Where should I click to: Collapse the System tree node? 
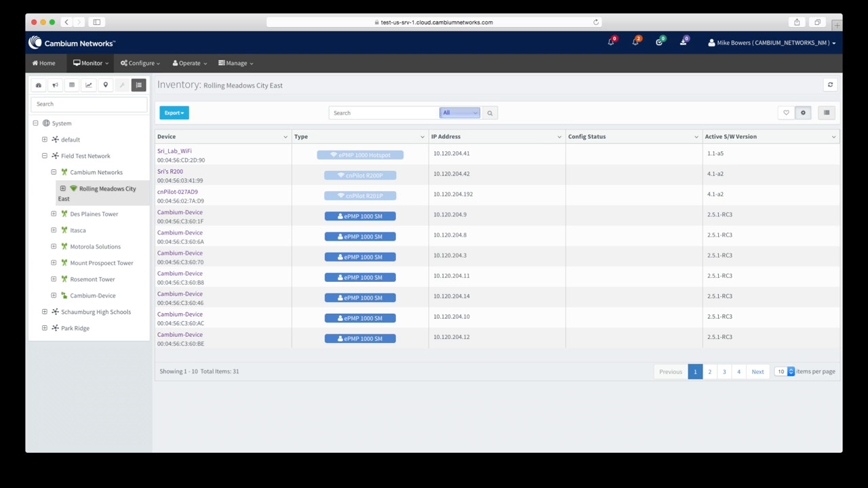click(x=36, y=123)
